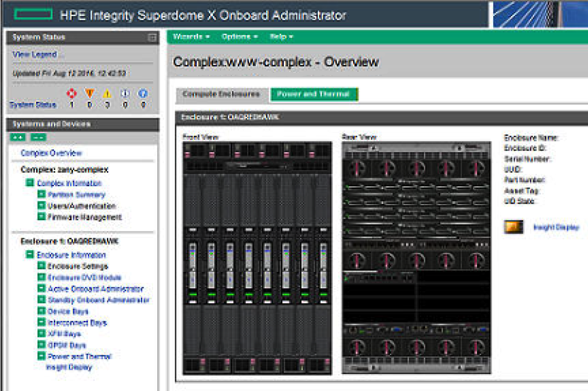The image size is (588, 391).
Task: Select Standby Onboard Administrator in the tree
Action: 99,300
